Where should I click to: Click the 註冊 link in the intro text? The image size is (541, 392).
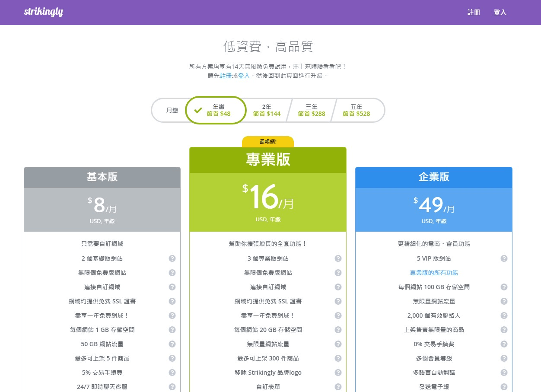click(226, 76)
